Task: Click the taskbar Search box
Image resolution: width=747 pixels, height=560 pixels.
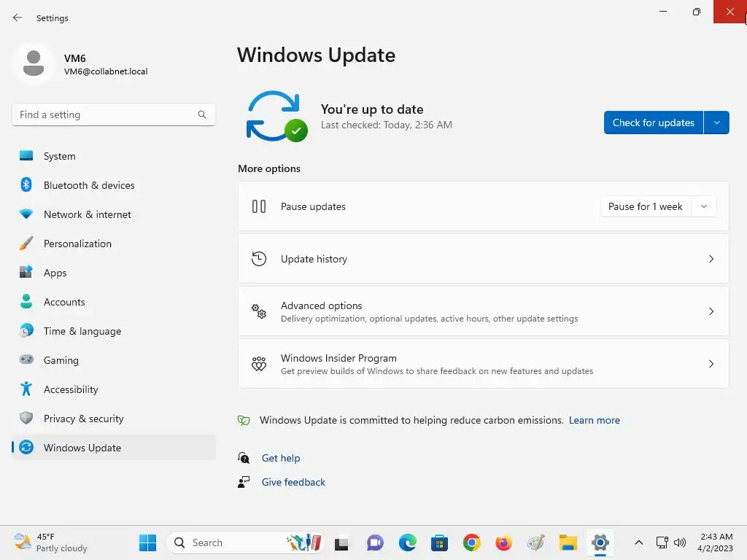Action: pos(246,542)
